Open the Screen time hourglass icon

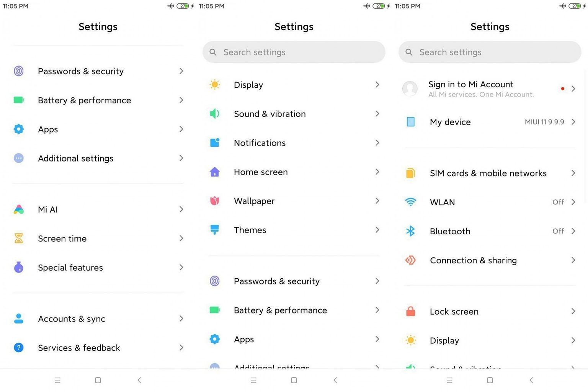click(18, 238)
